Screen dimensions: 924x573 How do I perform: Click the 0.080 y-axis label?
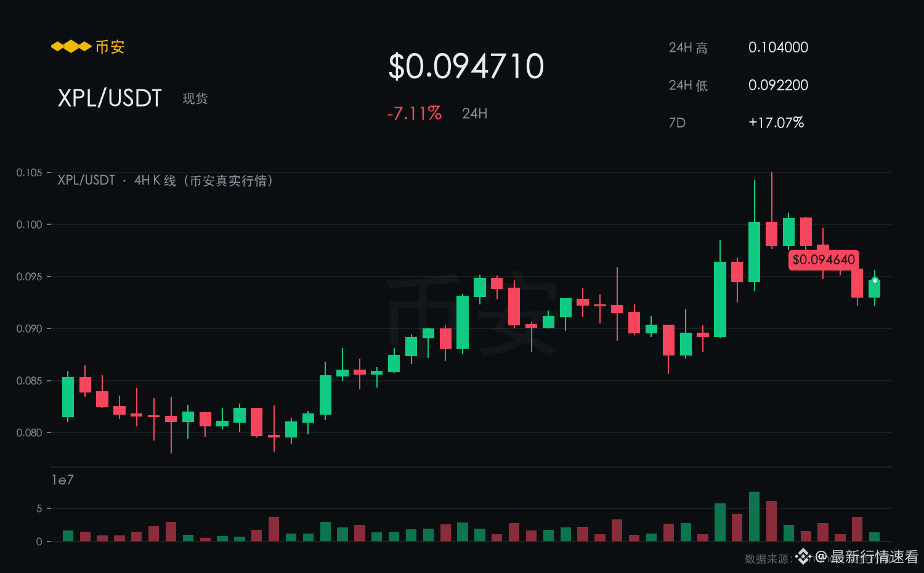tap(29, 433)
